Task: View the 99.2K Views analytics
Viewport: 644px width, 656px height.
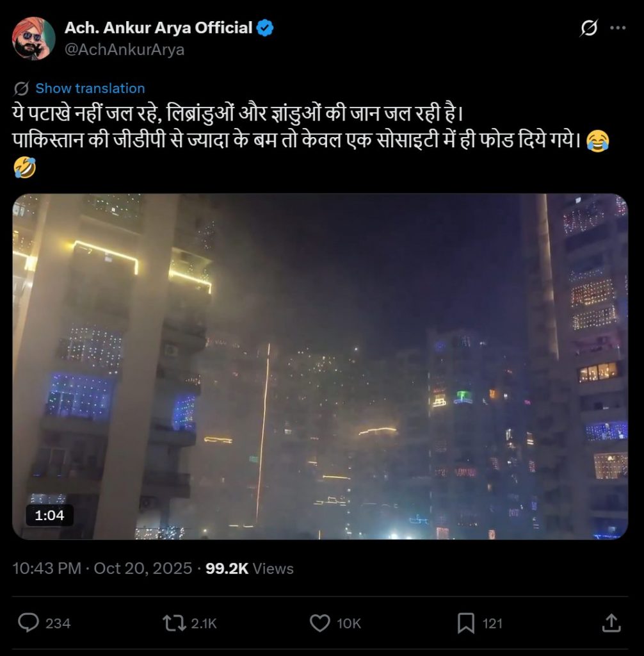Action: coord(250,568)
